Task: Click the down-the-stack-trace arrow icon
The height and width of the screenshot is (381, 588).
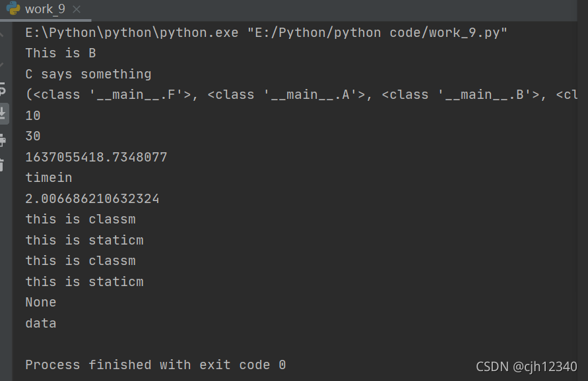Action: coord(2,65)
